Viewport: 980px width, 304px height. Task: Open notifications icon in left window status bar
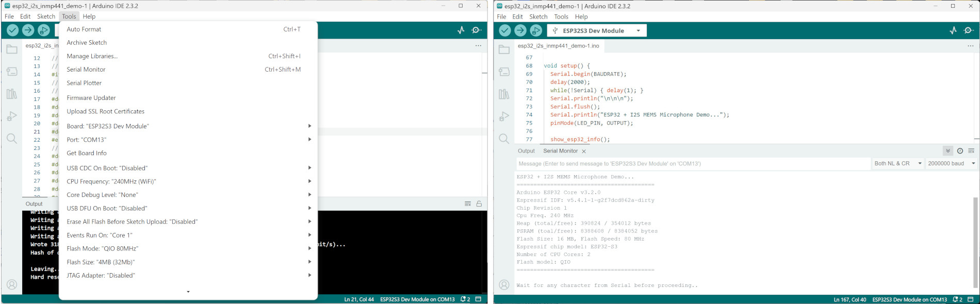coord(465,299)
